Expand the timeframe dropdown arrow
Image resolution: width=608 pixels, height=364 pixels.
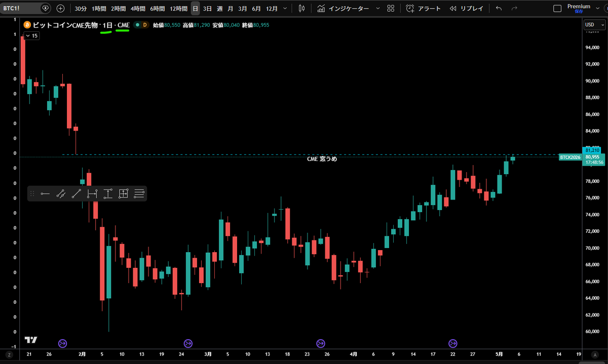[285, 9]
